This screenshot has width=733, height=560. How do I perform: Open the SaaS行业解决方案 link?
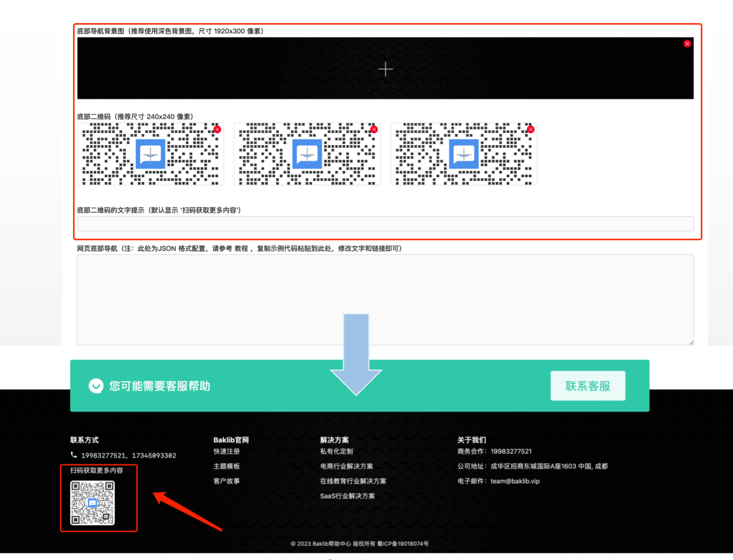point(348,496)
